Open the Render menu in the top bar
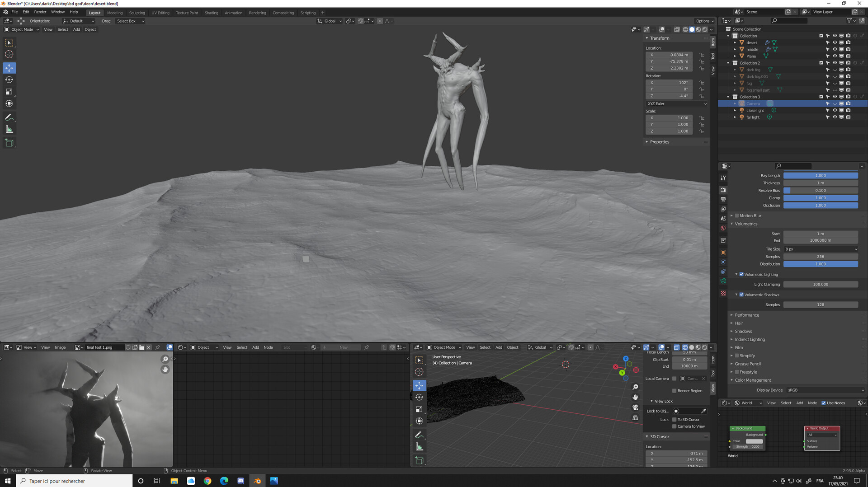Viewport: 868px width, 487px height. point(40,12)
